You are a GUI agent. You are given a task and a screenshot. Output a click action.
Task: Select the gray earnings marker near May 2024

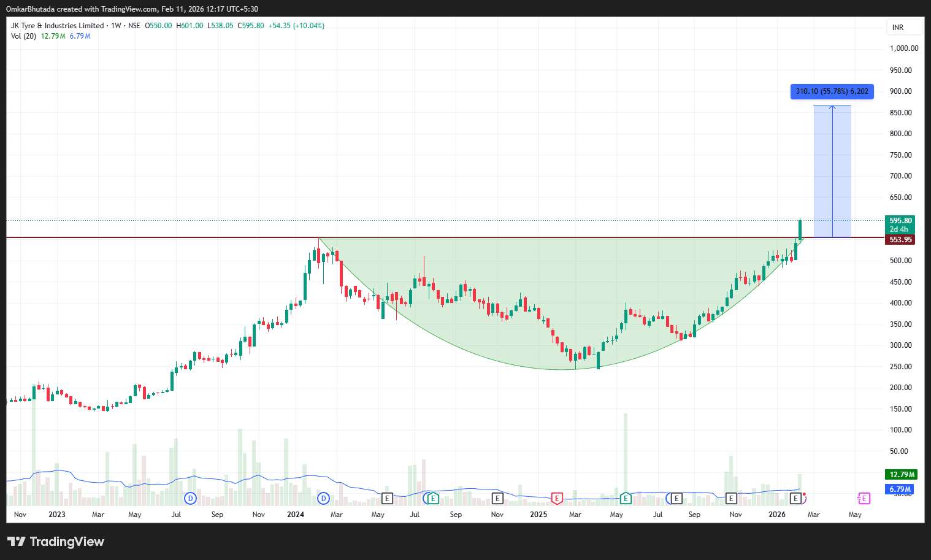pyautogui.click(x=387, y=498)
